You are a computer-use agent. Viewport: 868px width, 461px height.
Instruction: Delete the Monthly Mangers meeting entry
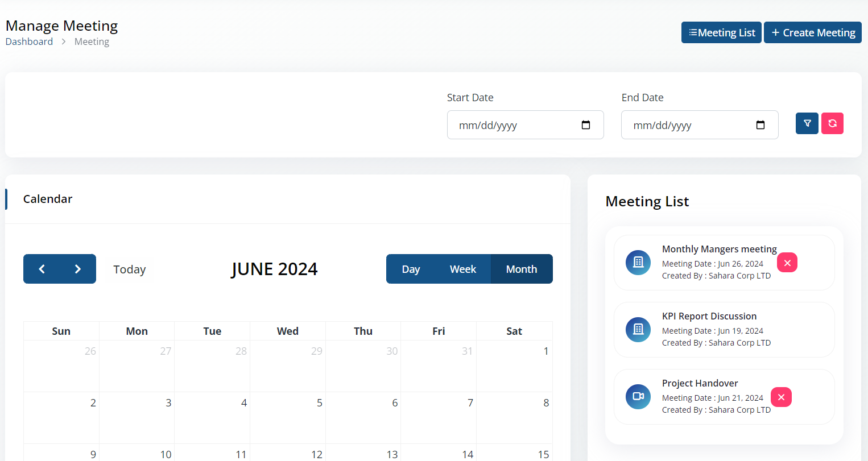pos(787,263)
